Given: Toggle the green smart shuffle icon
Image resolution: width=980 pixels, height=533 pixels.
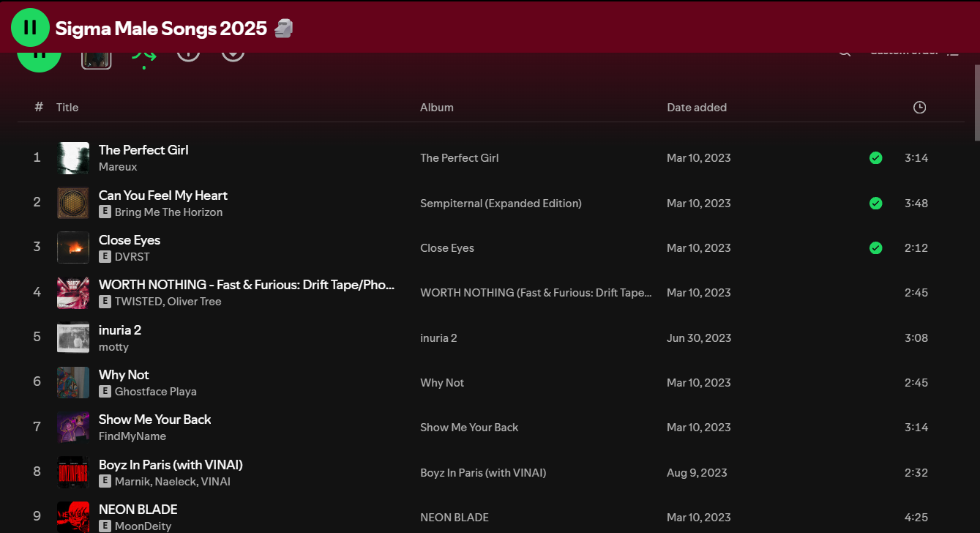Looking at the screenshot, I should (x=143, y=56).
